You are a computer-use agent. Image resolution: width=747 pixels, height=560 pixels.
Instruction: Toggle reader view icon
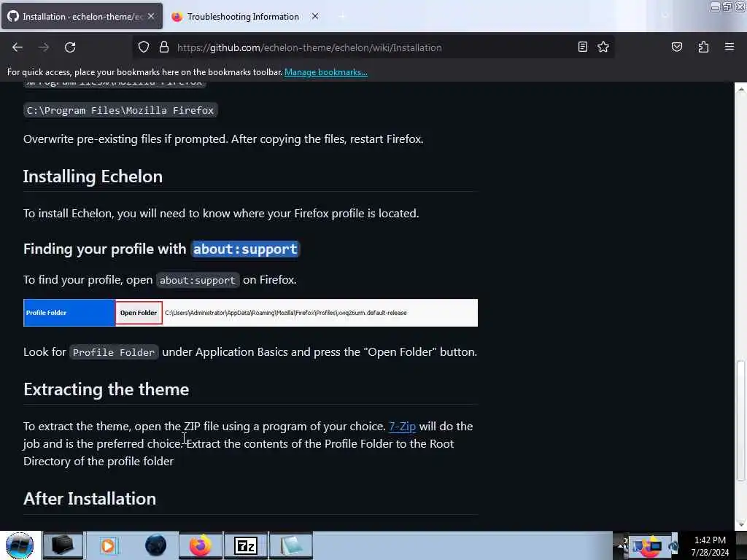point(582,47)
